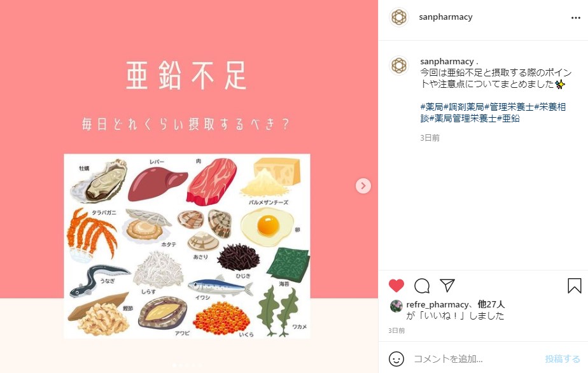This screenshot has height=373, width=588.
Task: Share the post via paper plane icon
Action: 447,286
